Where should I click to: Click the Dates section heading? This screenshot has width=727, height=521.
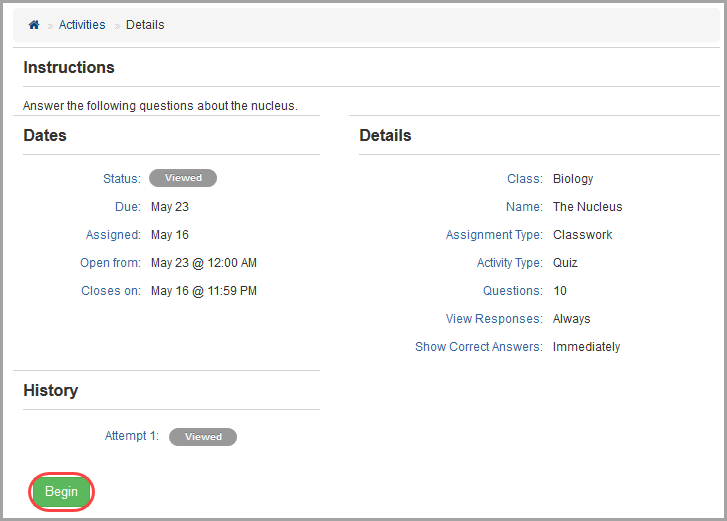pos(45,135)
